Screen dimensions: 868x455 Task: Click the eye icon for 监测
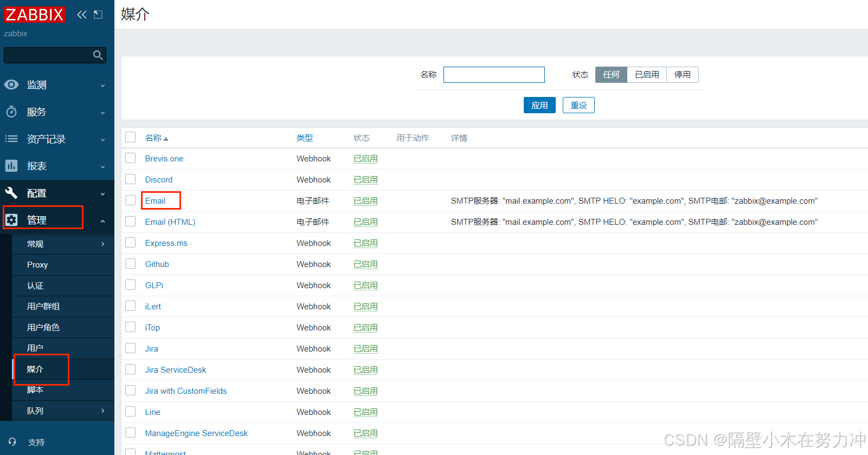click(x=11, y=84)
